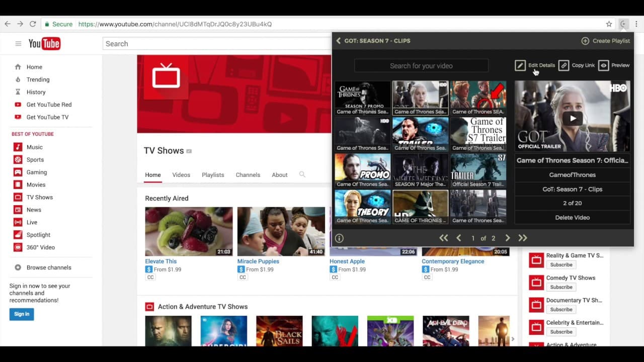Open Home in the sidebar
The height and width of the screenshot is (362, 644).
(x=34, y=67)
